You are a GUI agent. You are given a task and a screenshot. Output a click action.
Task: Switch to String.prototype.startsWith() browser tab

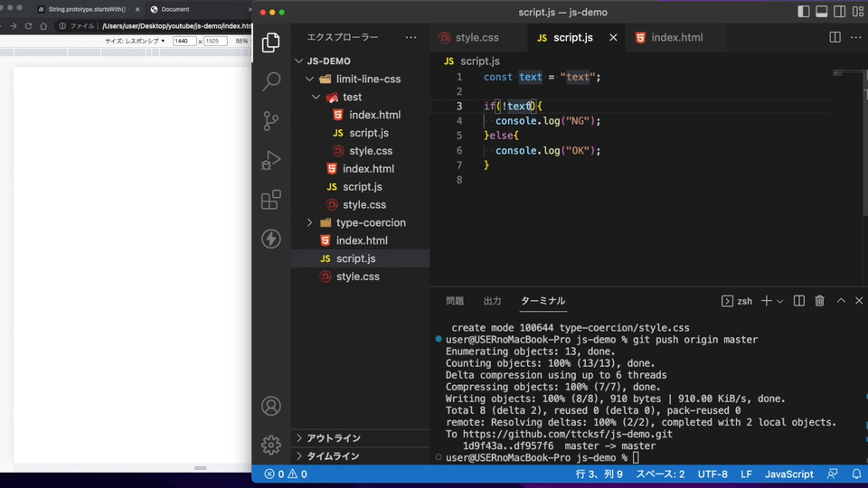tap(87, 9)
